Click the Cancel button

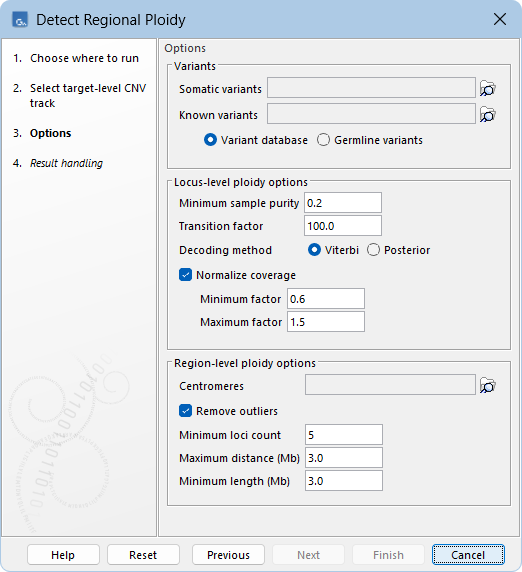(x=468, y=555)
